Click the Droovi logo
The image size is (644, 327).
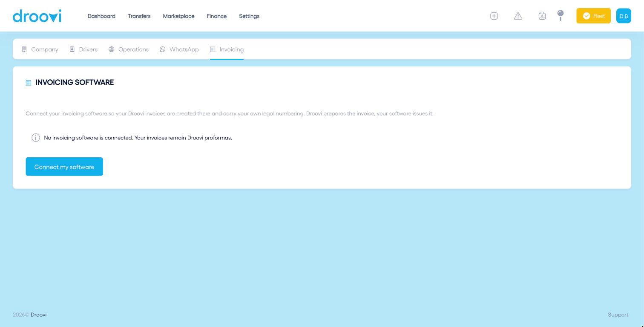[37, 16]
